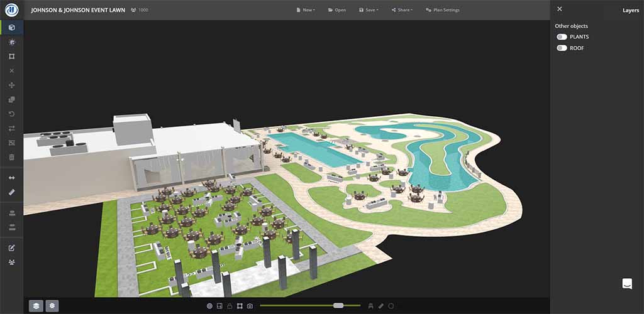Click the group selection icon in sidebar

tap(11, 143)
